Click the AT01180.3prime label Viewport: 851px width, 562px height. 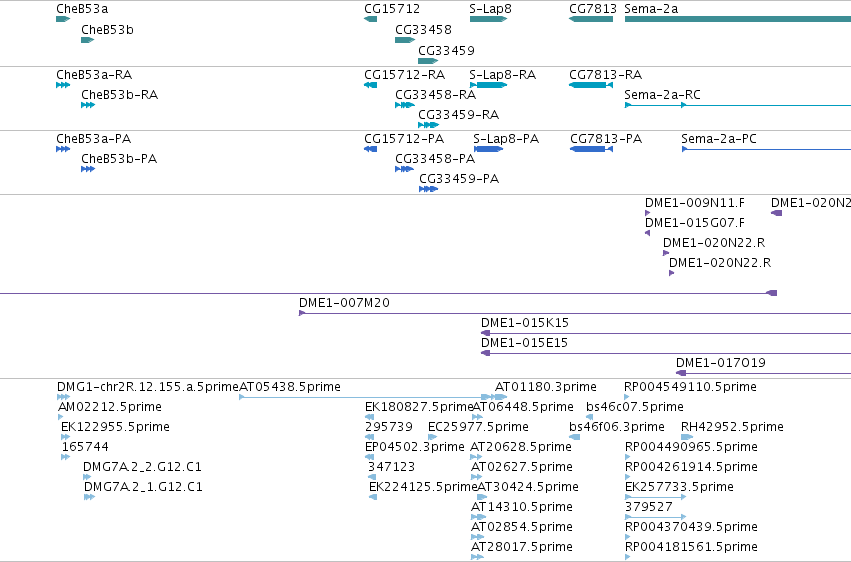(x=545, y=387)
